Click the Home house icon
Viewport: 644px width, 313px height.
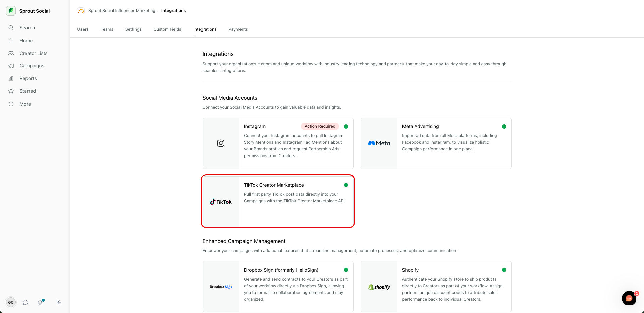point(11,41)
